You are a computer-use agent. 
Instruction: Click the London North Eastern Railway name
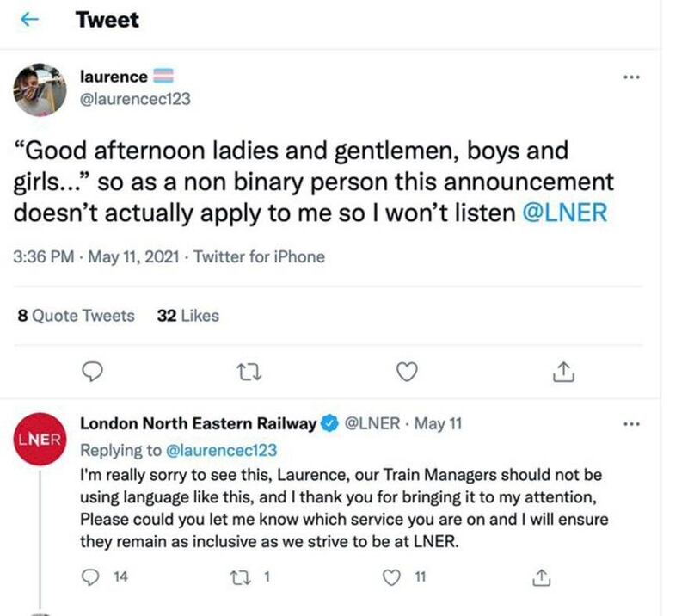tap(197, 423)
